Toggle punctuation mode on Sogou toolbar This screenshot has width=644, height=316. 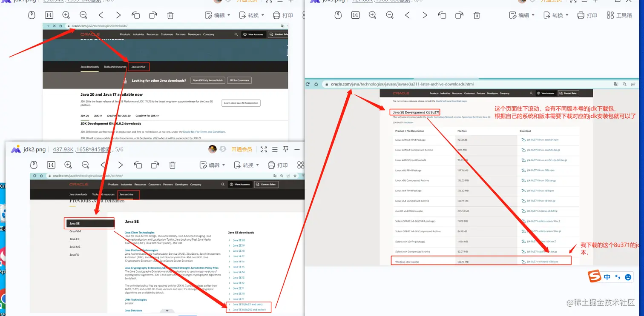click(x=618, y=277)
